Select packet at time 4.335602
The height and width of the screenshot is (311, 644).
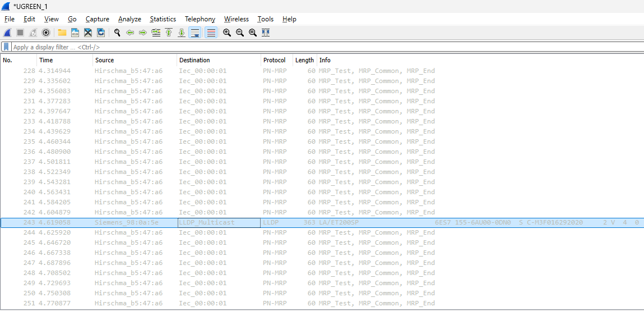322,81
